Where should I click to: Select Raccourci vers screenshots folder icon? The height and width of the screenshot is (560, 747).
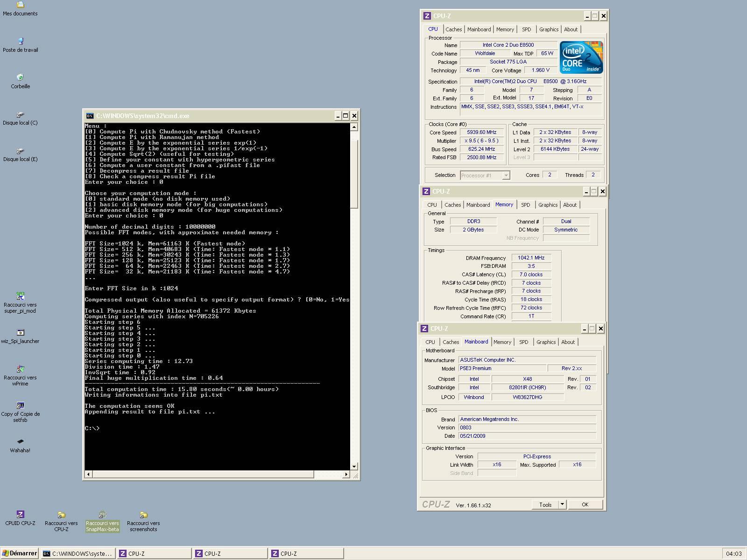click(143, 521)
